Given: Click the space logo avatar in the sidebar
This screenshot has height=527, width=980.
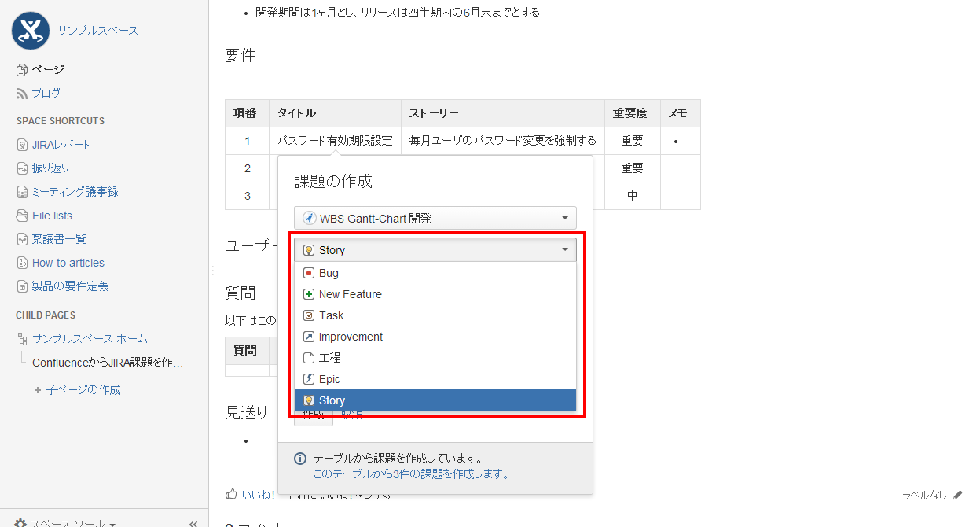Looking at the screenshot, I should click(31, 31).
